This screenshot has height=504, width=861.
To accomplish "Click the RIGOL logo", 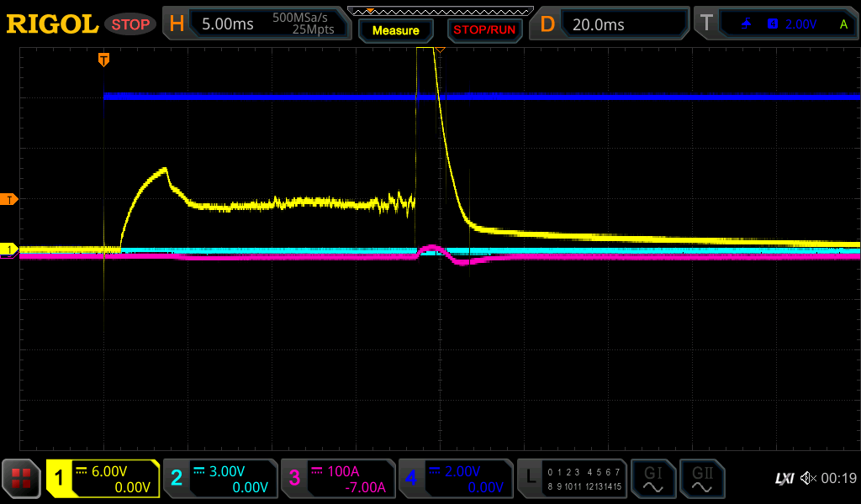I will tap(52, 24).
